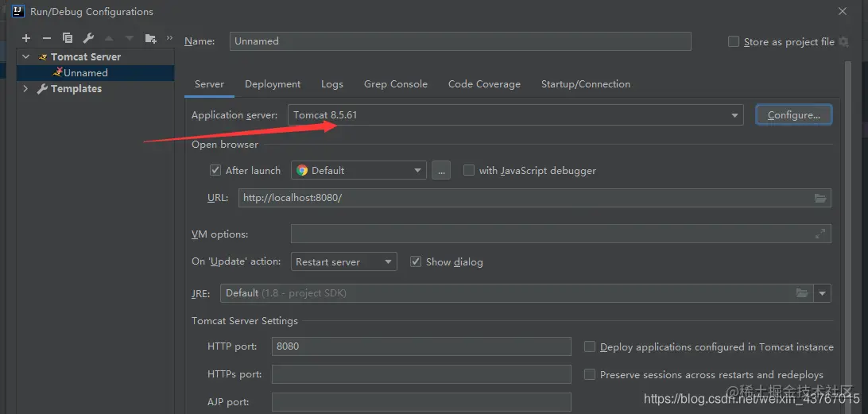
Task: Check Preserve sessions across restarts and redeploys
Action: 590,374
